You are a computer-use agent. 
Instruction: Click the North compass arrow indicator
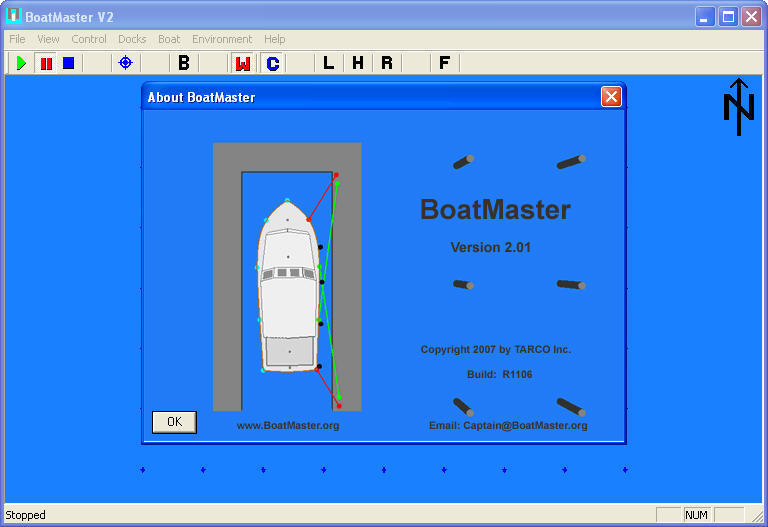coord(739,107)
